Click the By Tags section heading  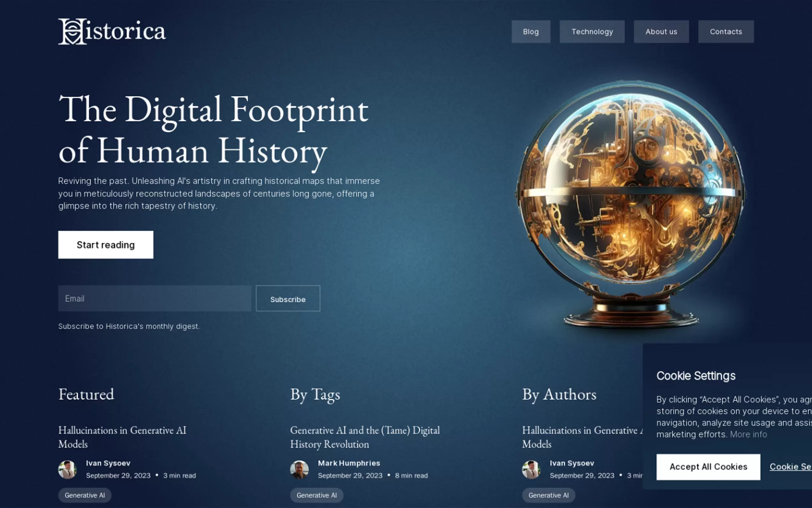click(x=315, y=395)
